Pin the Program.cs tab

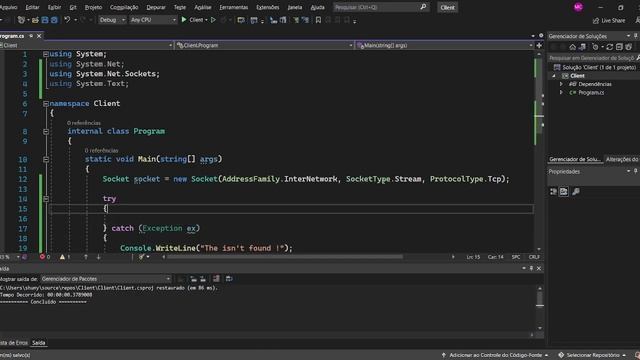pyautogui.click(x=31, y=36)
